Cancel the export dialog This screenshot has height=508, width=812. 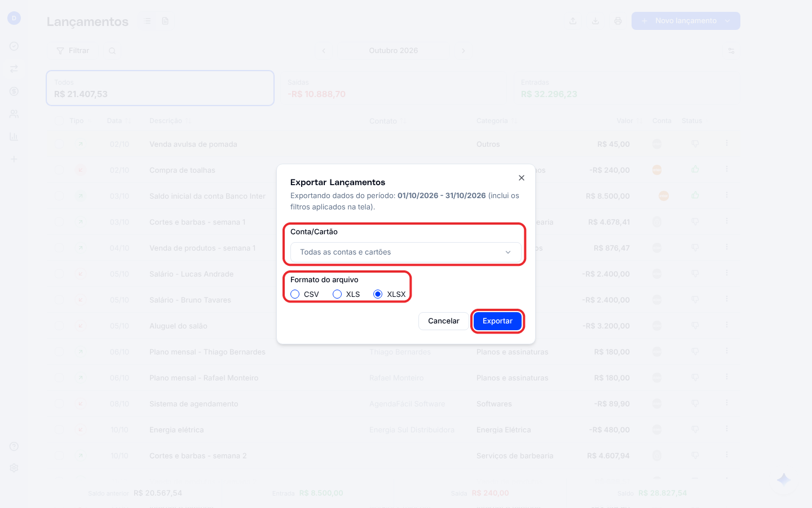(x=443, y=321)
